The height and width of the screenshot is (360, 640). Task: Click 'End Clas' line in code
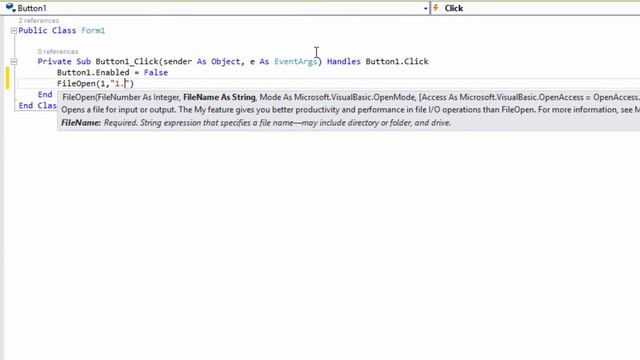coord(38,106)
